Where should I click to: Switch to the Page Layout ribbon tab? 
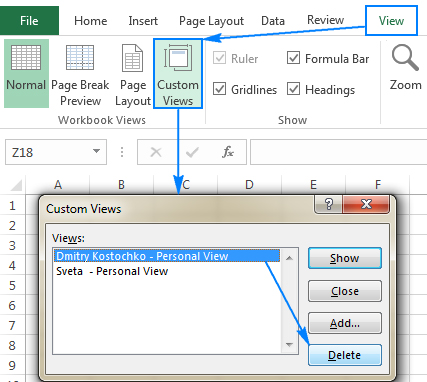(x=211, y=21)
